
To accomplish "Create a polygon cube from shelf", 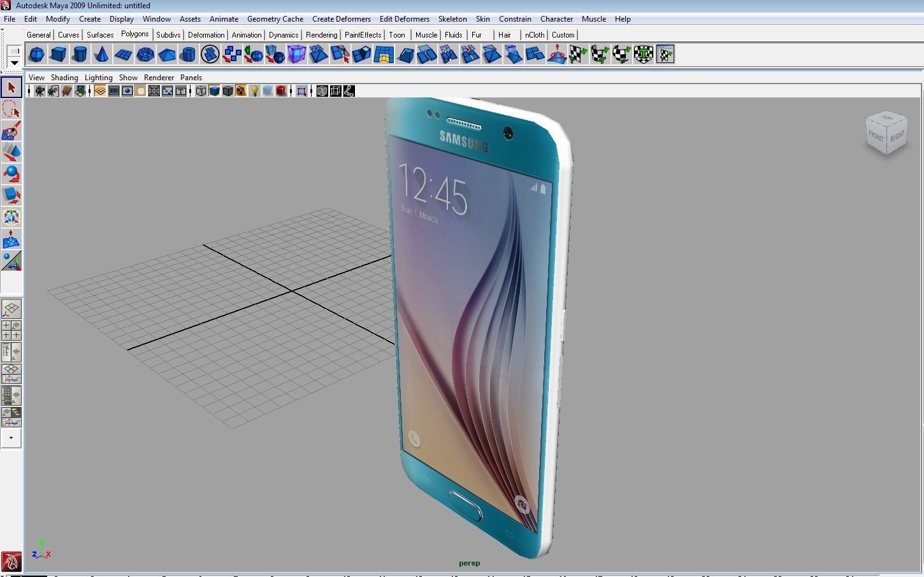I will tap(59, 54).
